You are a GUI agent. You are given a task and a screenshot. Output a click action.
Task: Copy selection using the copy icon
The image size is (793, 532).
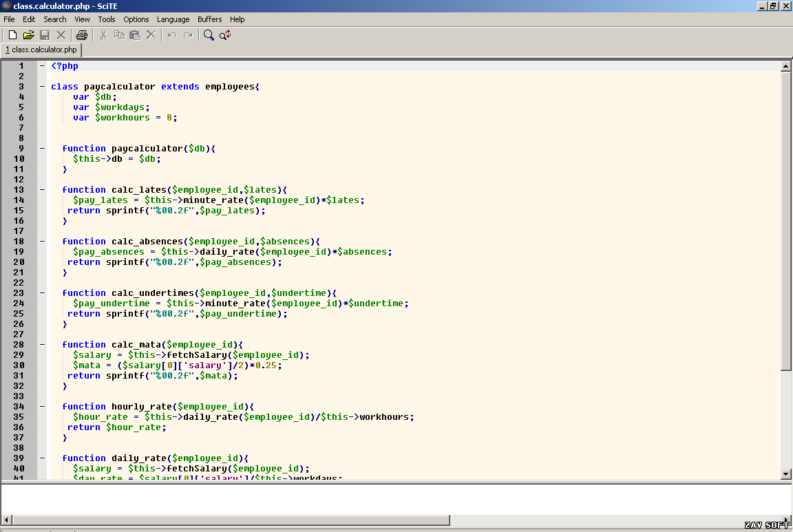click(119, 35)
